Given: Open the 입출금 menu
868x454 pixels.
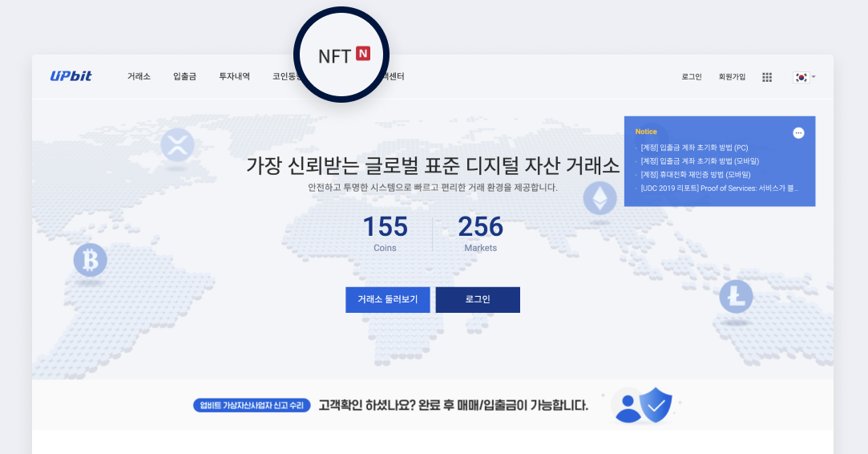Looking at the screenshot, I should tap(184, 76).
